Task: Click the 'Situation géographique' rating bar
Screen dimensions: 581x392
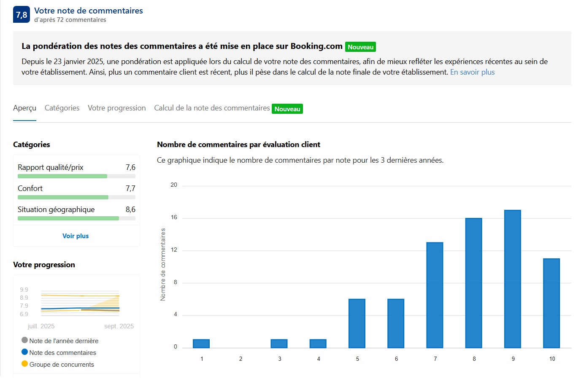Action: tap(76, 218)
